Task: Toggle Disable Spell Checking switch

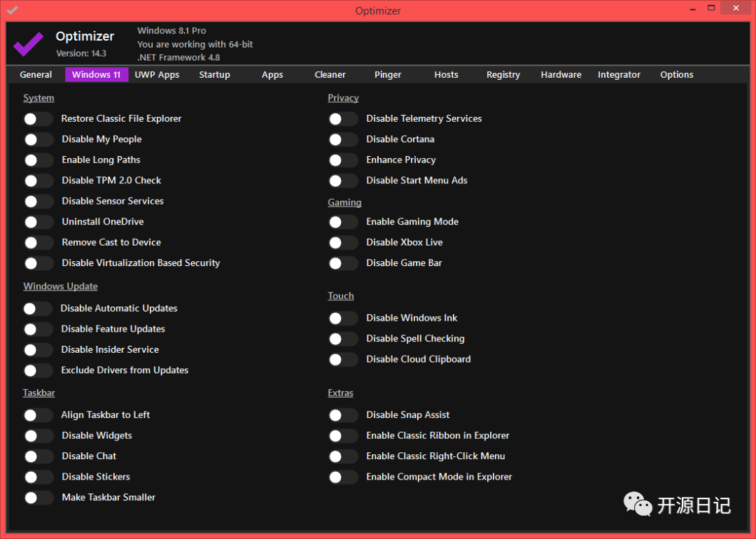Action: pyautogui.click(x=343, y=339)
